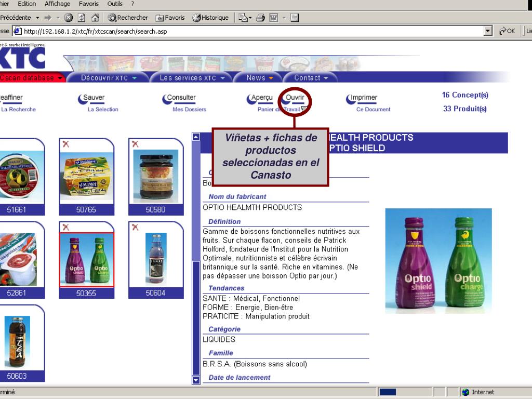The image size is (532, 399).
Task: Open the ? help menu
Action: pyautogui.click(x=132, y=4)
